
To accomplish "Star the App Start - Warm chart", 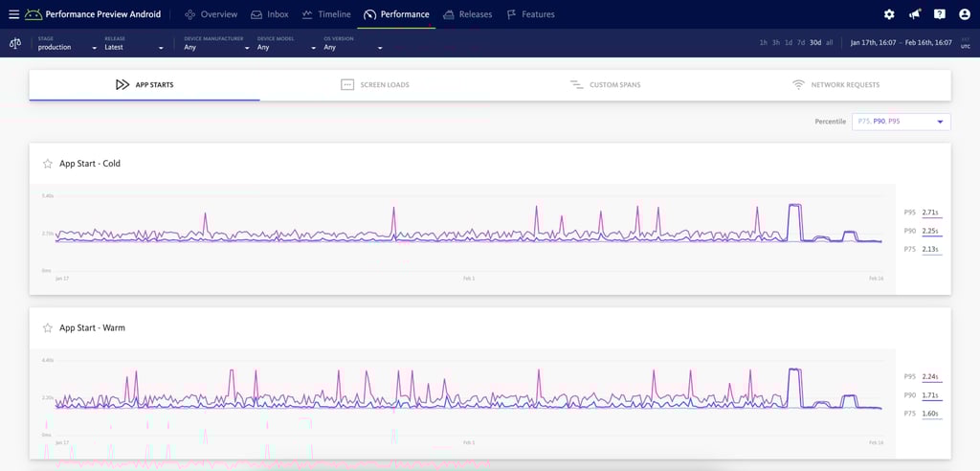I will tap(48, 327).
